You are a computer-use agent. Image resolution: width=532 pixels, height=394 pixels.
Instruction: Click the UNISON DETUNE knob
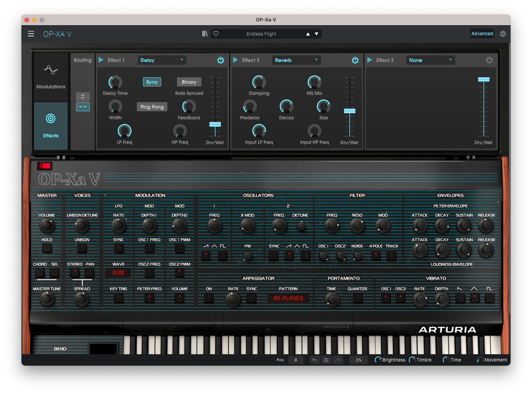pos(82,226)
